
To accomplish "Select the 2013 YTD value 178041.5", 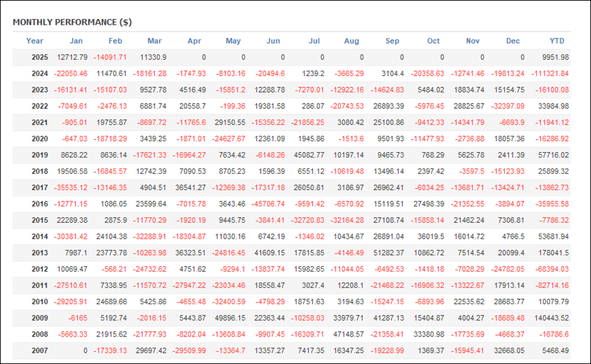I will (x=554, y=253).
